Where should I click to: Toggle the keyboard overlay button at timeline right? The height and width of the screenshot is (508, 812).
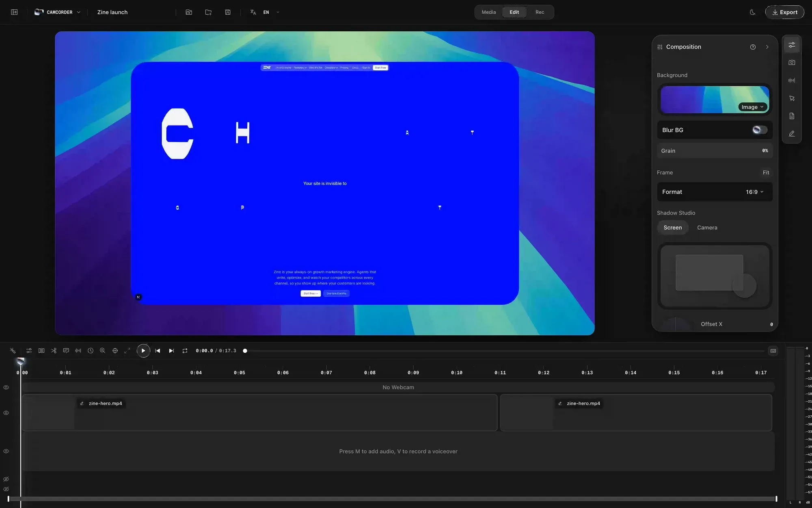(x=773, y=351)
